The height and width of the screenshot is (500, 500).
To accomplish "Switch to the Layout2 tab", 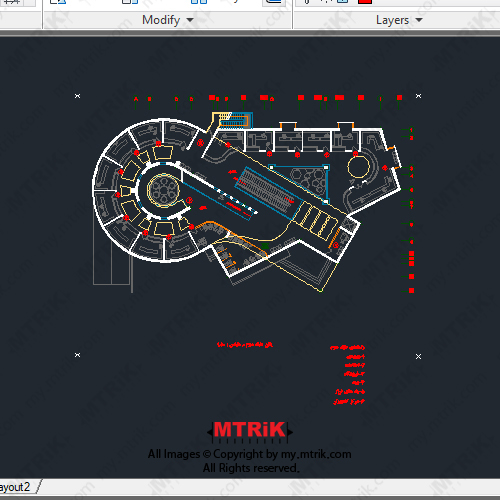I will 15,487.
